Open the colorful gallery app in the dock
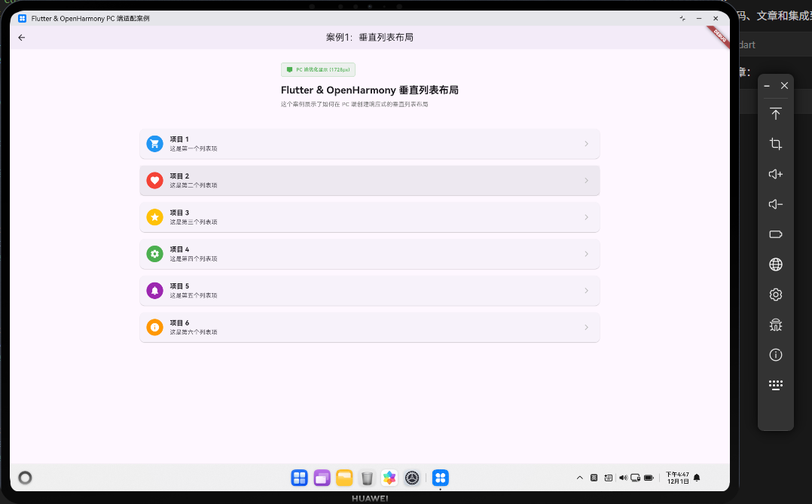 [389, 478]
